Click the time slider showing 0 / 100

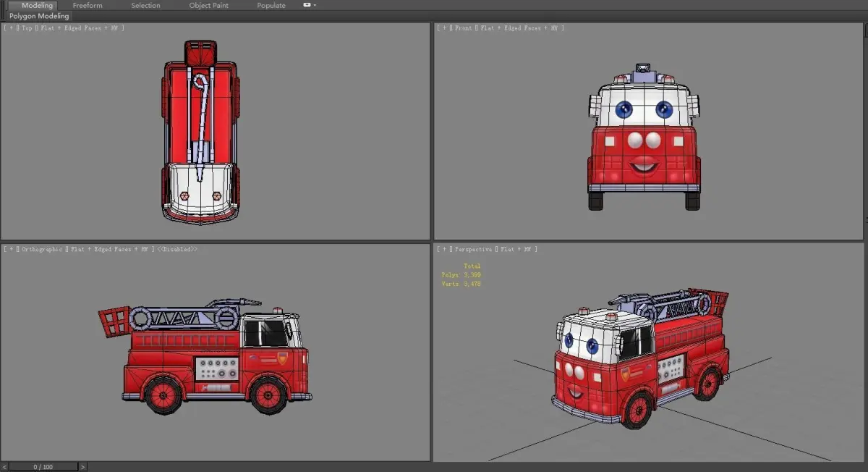click(43, 467)
